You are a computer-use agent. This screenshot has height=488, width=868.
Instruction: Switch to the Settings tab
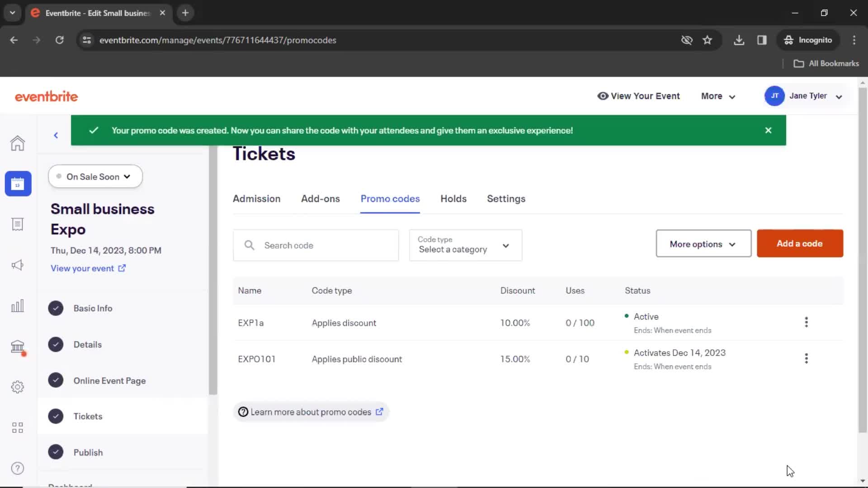coord(506,199)
